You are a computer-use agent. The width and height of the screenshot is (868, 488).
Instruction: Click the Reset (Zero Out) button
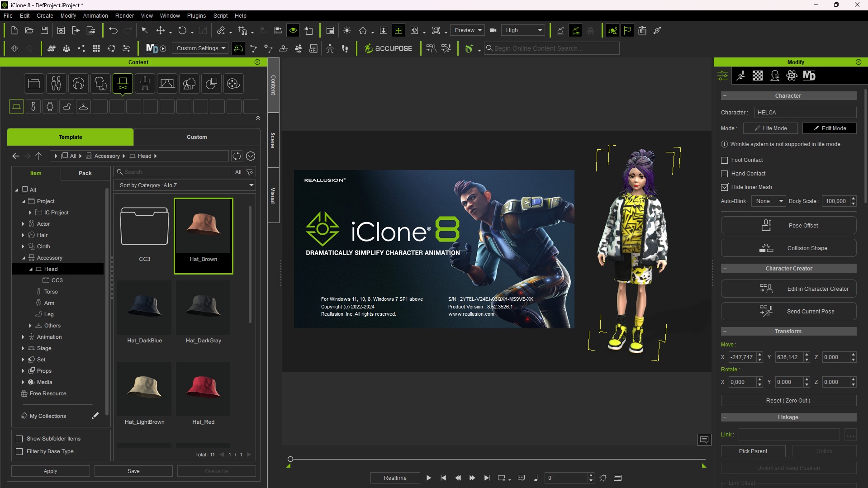pyautogui.click(x=788, y=401)
